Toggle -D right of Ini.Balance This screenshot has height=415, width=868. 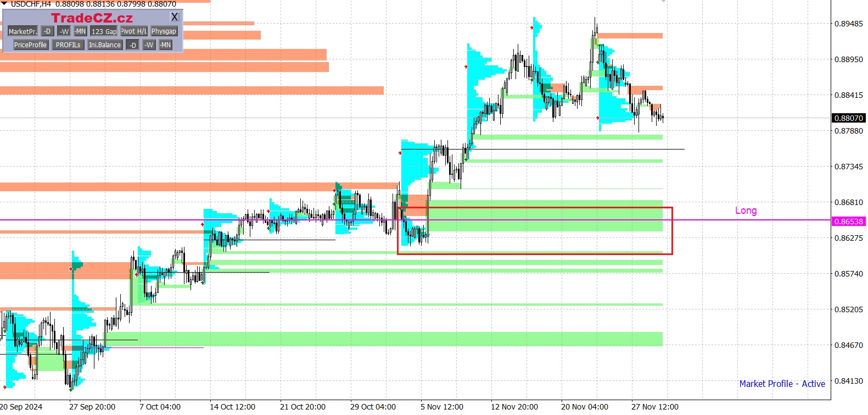[132, 45]
